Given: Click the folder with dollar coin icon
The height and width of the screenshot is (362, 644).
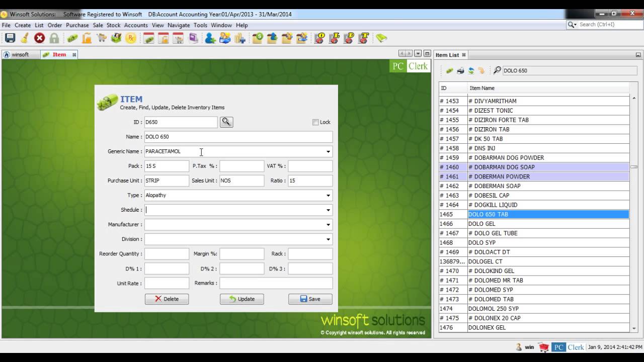Looking at the screenshot, I should tap(258, 38).
